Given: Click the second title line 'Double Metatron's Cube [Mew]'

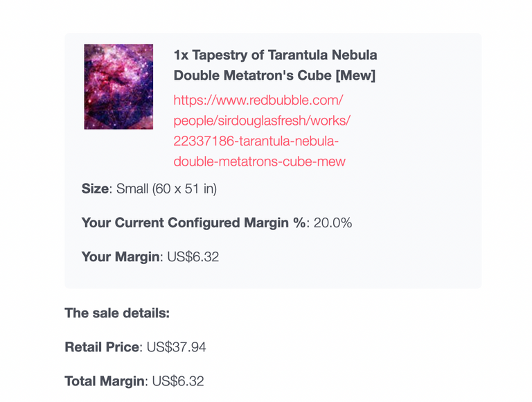Looking at the screenshot, I should (x=274, y=76).
